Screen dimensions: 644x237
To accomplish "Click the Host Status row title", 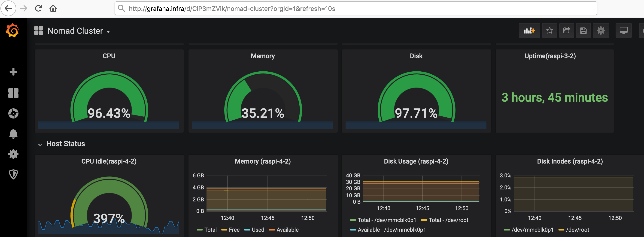I will 66,144.
